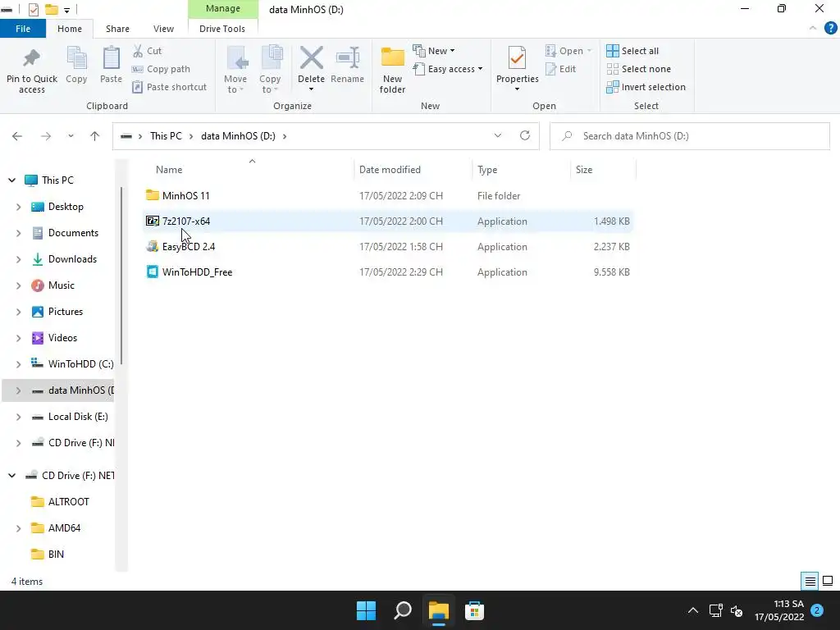Click Select all in ribbon
This screenshot has width=840, height=630.
[x=632, y=51]
